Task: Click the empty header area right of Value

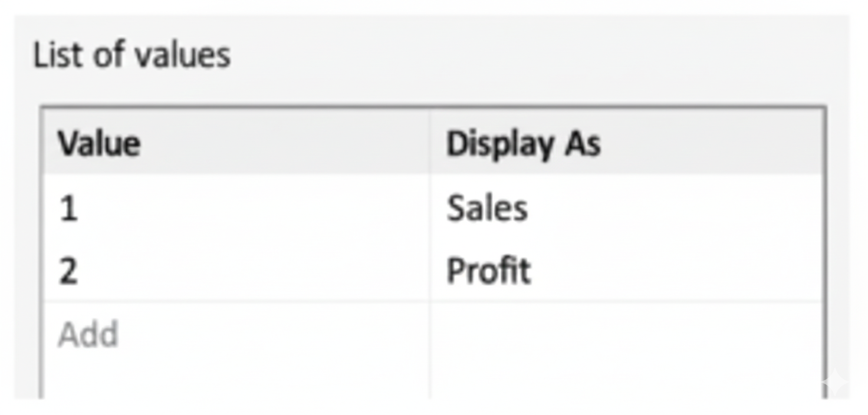Action: click(x=283, y=144)
